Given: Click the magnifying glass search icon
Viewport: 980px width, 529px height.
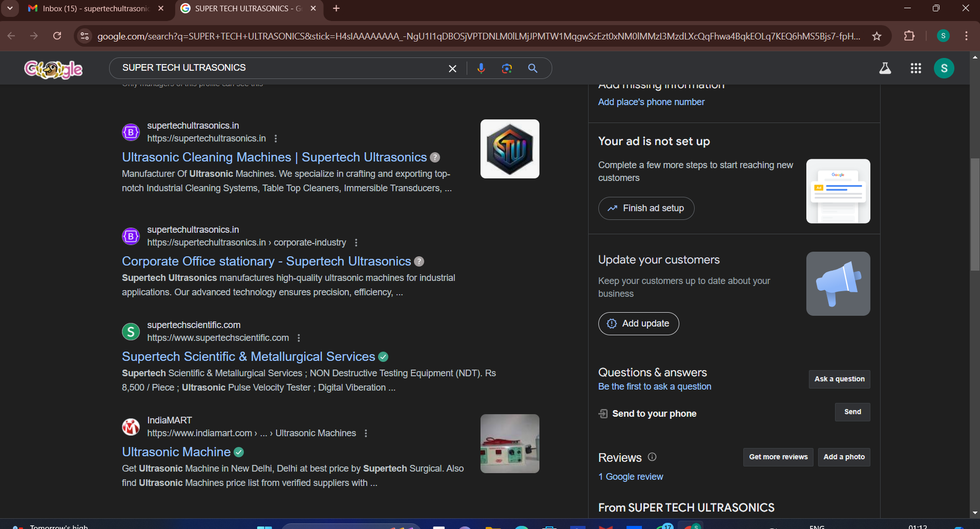Looking at the screenshot, I should point(533,68).
